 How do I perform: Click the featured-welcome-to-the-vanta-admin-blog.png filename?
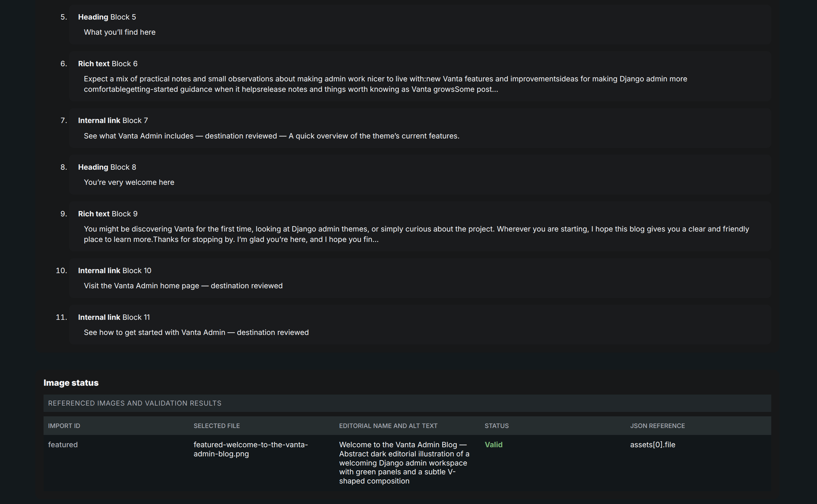251,449
